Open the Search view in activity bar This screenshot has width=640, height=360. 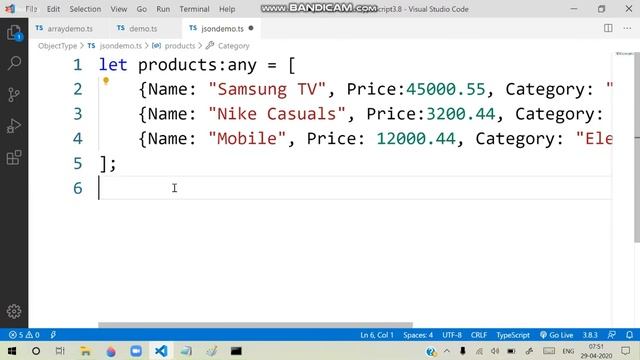14,63
